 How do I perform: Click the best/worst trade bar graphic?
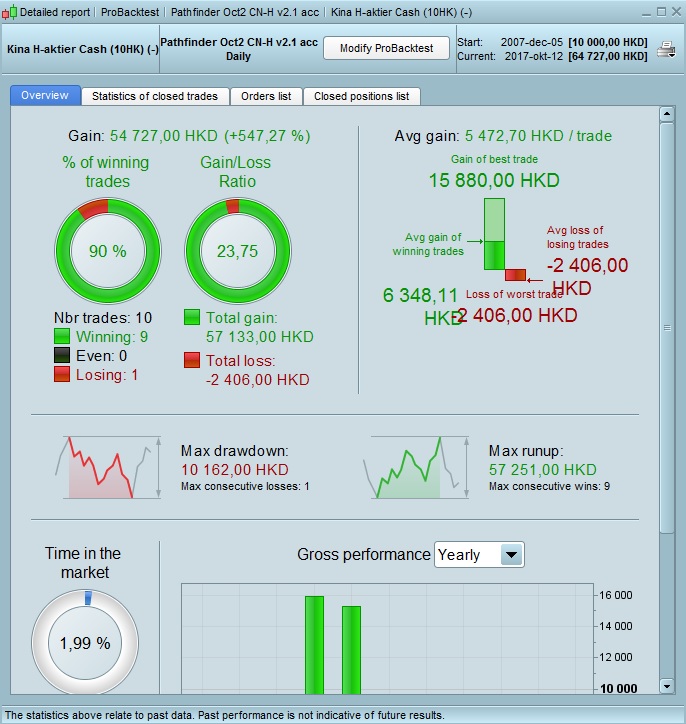[504, 239]
